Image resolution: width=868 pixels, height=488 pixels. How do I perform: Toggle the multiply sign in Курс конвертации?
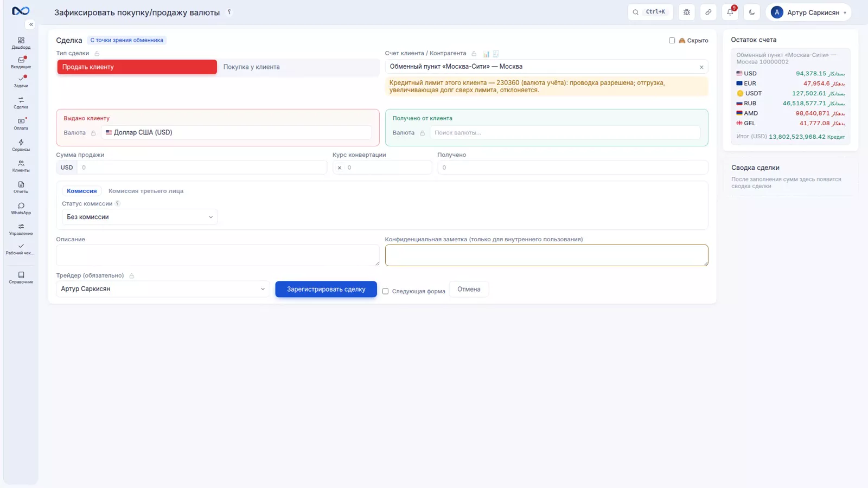340,168
